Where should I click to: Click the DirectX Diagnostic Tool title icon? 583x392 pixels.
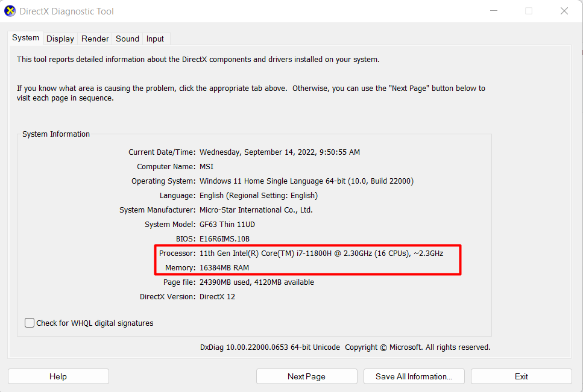click(x=10, y=11)
